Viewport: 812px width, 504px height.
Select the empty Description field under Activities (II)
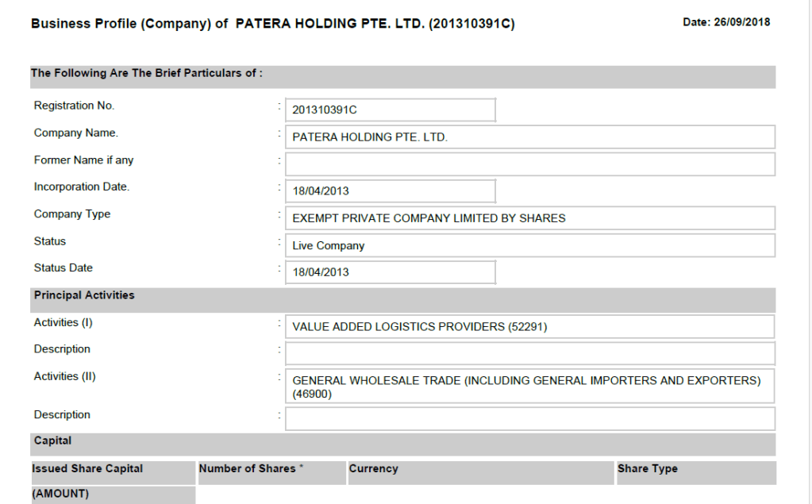(529, 418)
